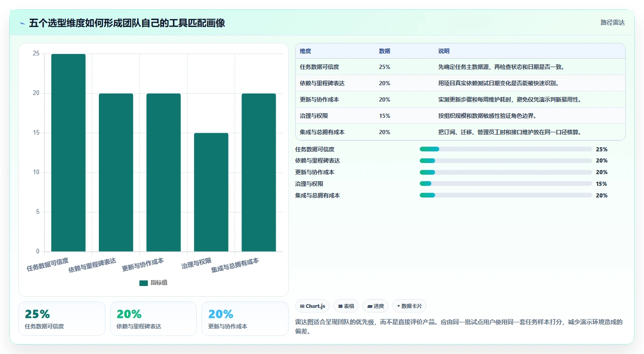Click the 进度 chip
Image resolution: width=644 pixels, height=354 pixels.
click(375, 306)
